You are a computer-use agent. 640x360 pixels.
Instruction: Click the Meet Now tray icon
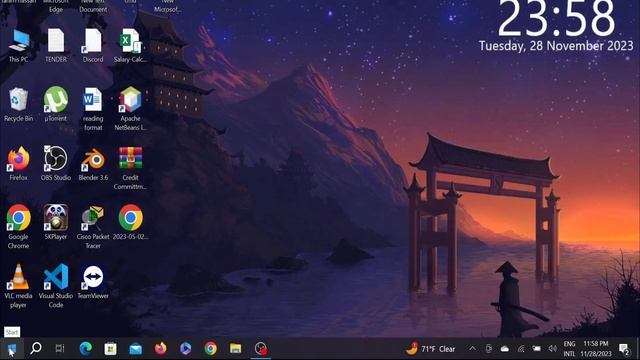(x=489, y=349)
